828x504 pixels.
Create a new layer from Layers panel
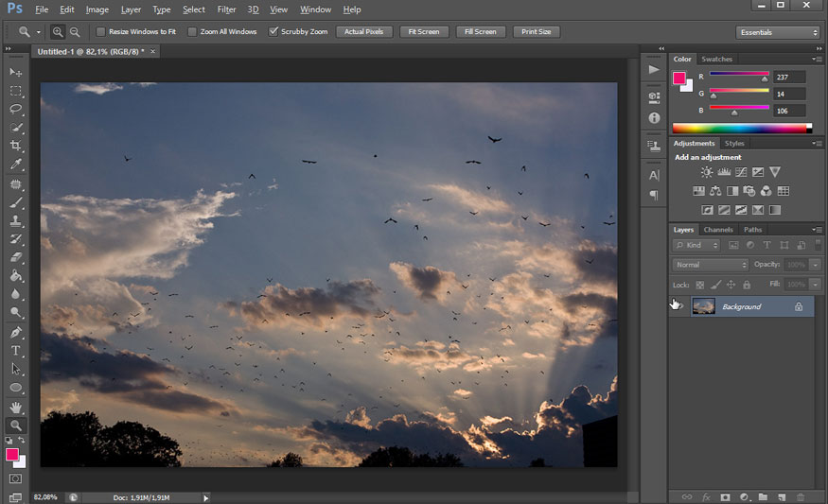[782, 497]
